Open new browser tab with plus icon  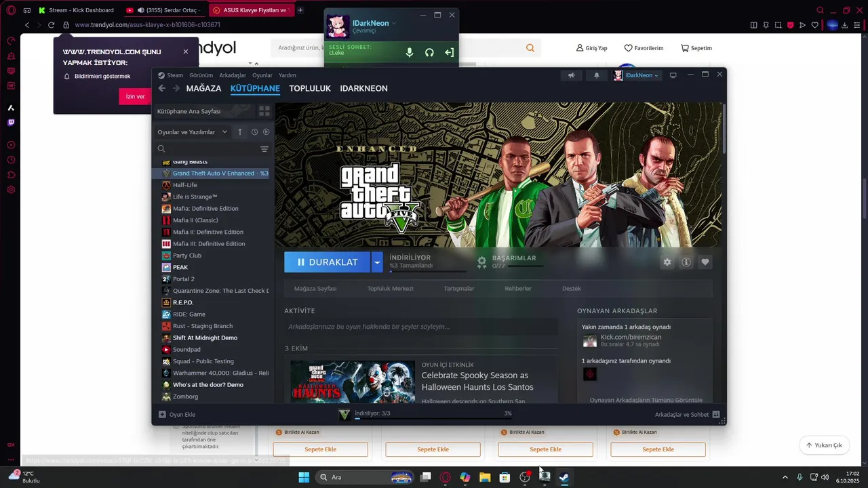tap(300, 10)
